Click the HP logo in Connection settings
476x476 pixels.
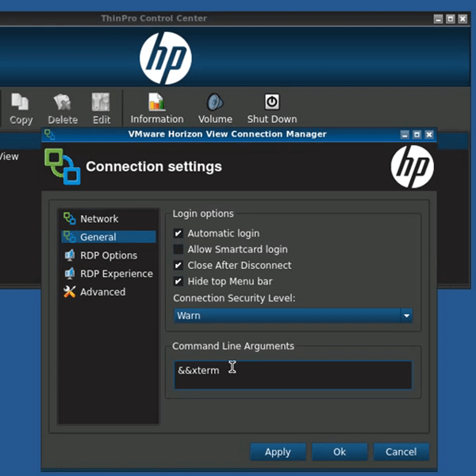pyautogui.click(x=411, y=167)
